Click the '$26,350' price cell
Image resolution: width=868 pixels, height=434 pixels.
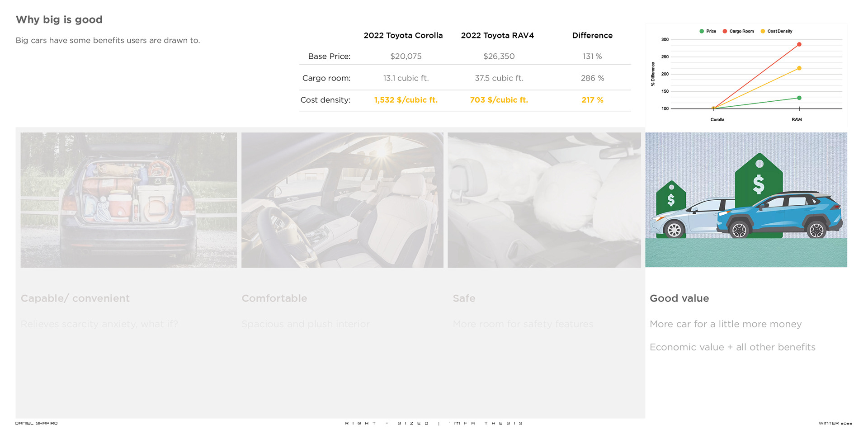499,57
